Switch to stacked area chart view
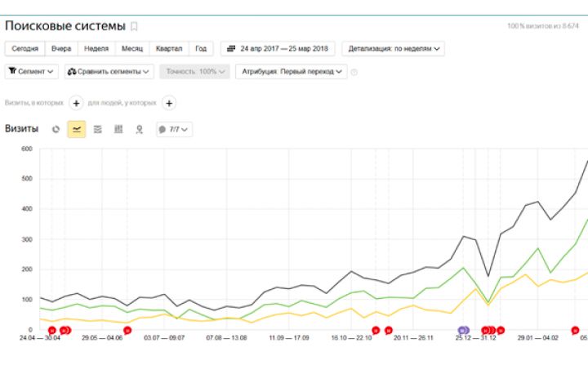Screen dimensions: 588x392 [x=98, y=129]
